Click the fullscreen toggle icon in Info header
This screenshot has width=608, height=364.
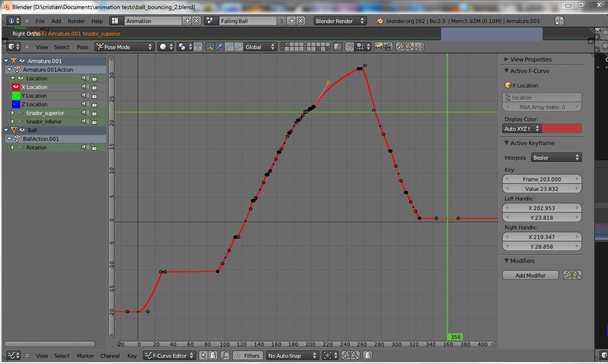click(x=559, y=21)
